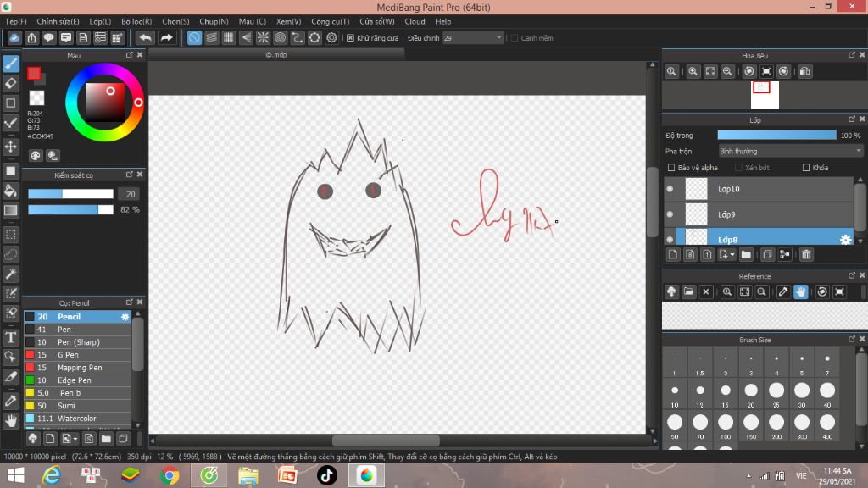Expand the add-layer dropdown arrow
Screen dimensions: 868x488
tap(732, 254)
